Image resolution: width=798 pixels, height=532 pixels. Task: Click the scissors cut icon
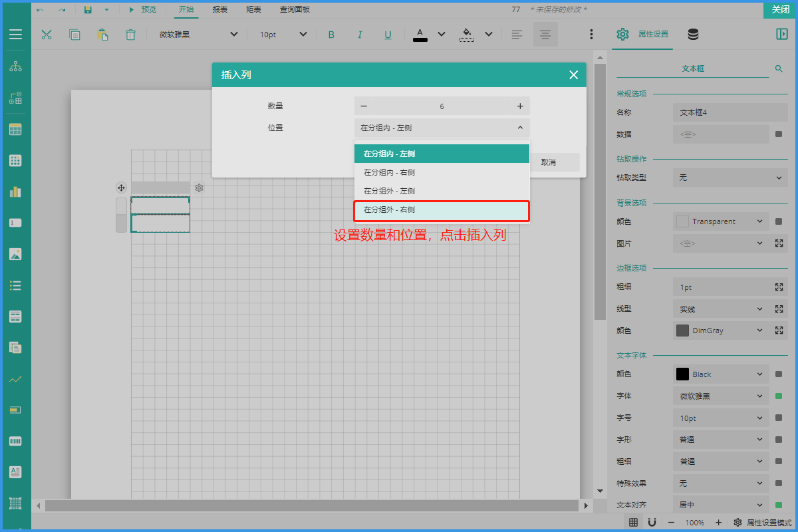pyautogui.click(x=47, y=35)
